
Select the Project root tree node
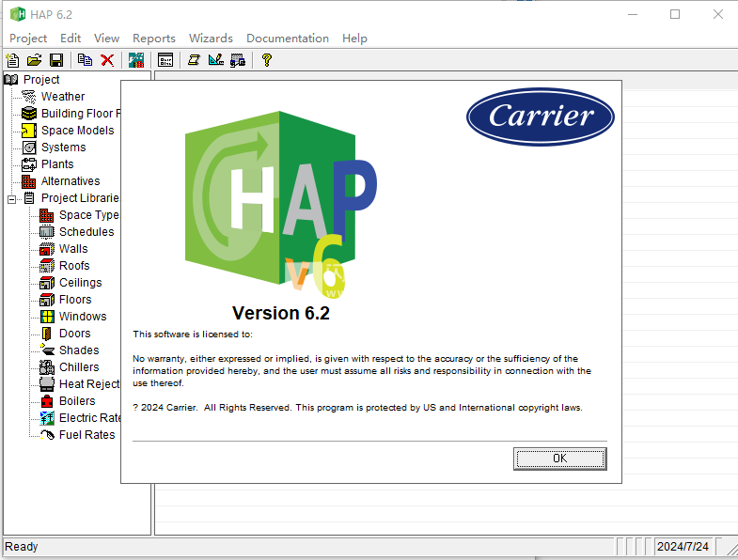tap(41, 80)
